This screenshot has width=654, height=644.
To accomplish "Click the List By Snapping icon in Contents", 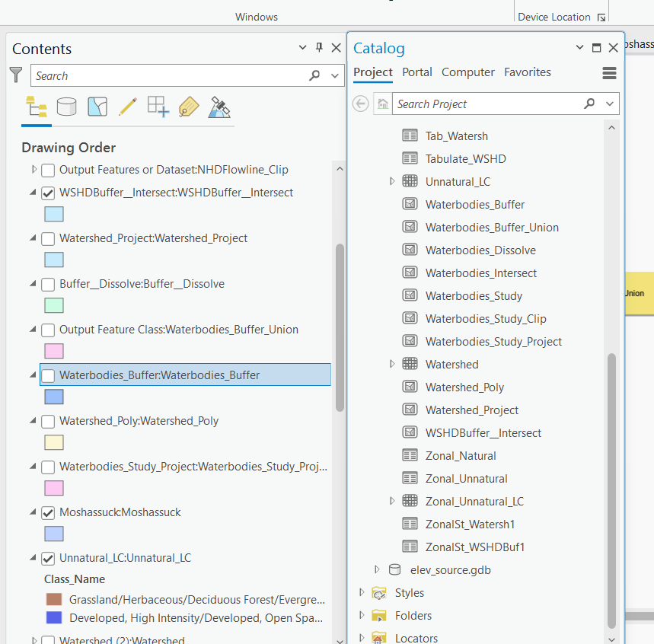I will point(158,107).
